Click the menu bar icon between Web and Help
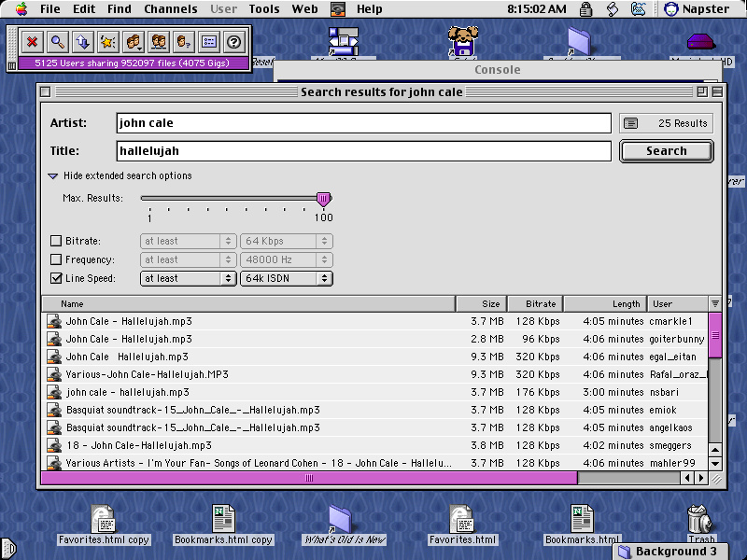Screen dimensions: 747x560 338,9
